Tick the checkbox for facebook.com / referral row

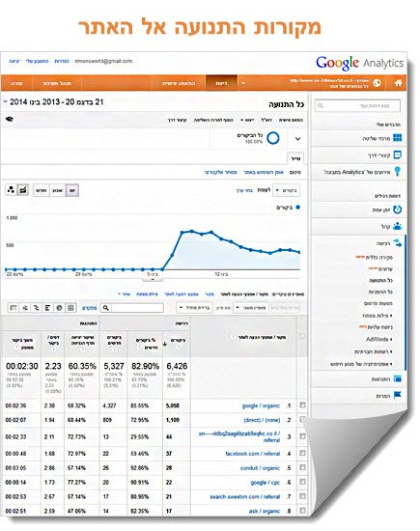click(x=302, y=453)
